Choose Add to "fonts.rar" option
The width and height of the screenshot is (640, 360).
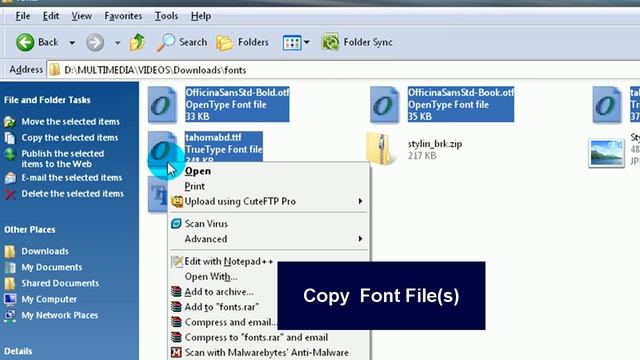click(223, 307)
